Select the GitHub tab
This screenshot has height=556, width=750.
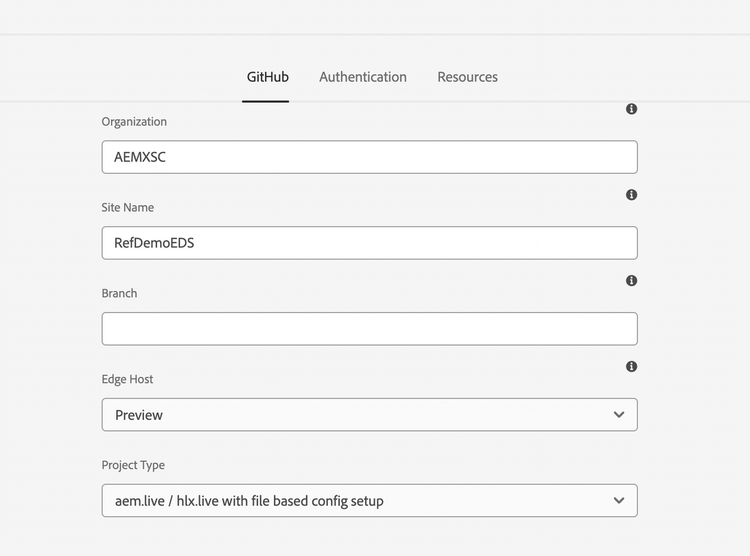[x=268, y=77]
